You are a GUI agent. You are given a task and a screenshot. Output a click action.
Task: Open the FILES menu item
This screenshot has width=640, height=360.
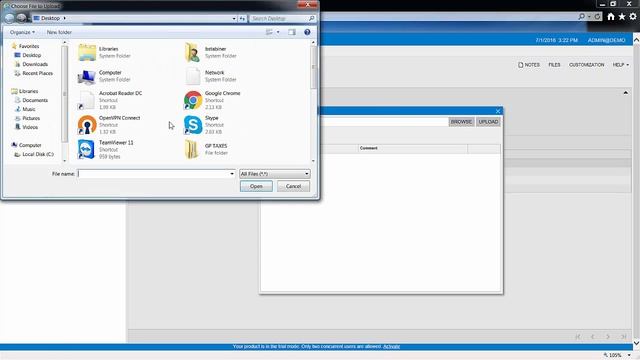[x=554, y=65]
